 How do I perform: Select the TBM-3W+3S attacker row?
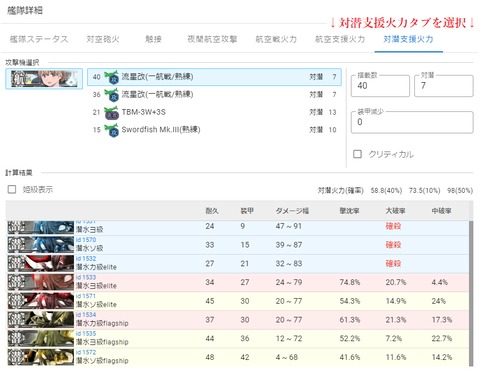pyautogui.click(x=214, y=112)
